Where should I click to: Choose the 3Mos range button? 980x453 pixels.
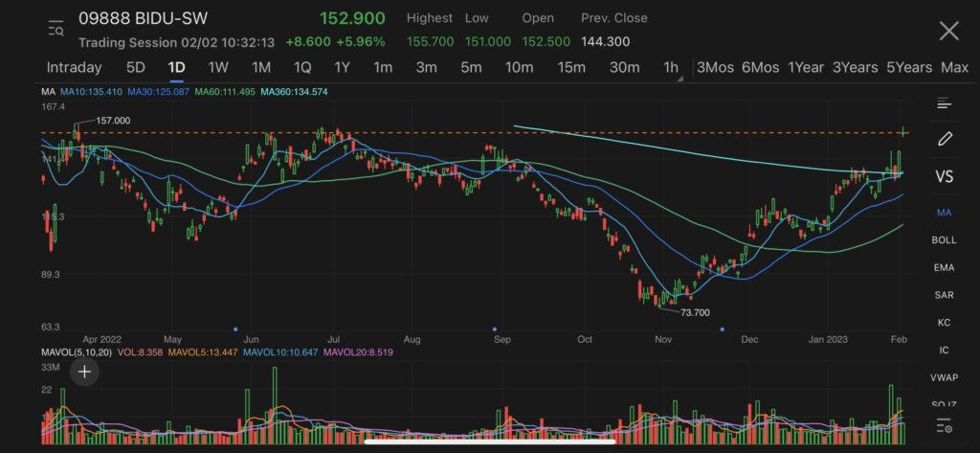pyautogui.click(x=715, y=67)
